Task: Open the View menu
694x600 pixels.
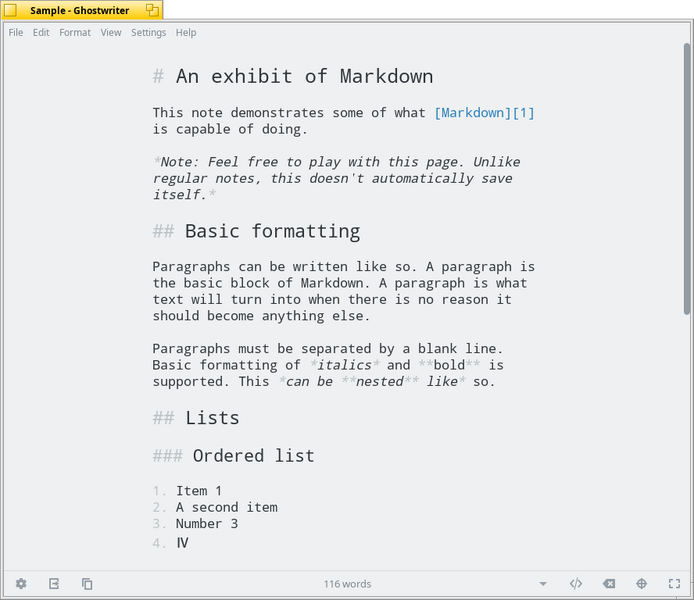Action: tap(111, 32)
